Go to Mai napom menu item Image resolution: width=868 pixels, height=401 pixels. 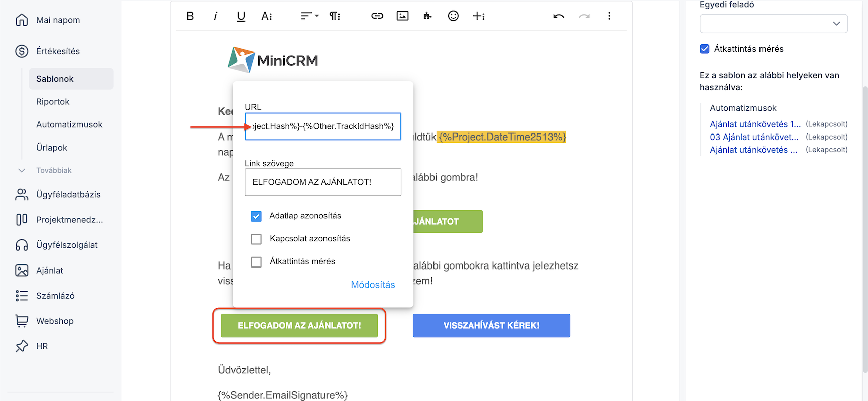click(x=58, y=20)
